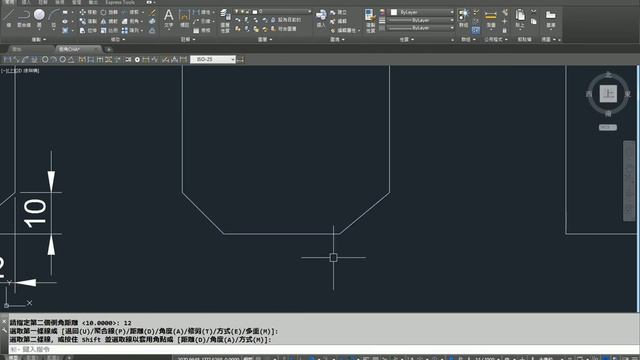Open Layer Properties manager

[225, 20]
